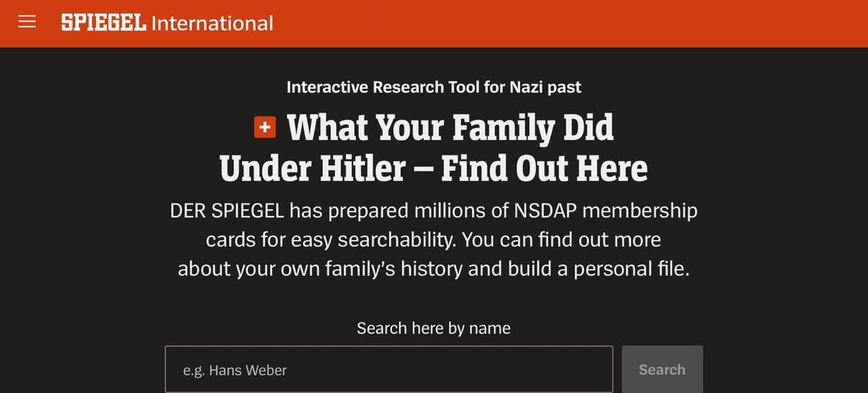Open the hamburger navigation menu
The height and width of the screenshot is (393, 868).
[x=27, y=22]
